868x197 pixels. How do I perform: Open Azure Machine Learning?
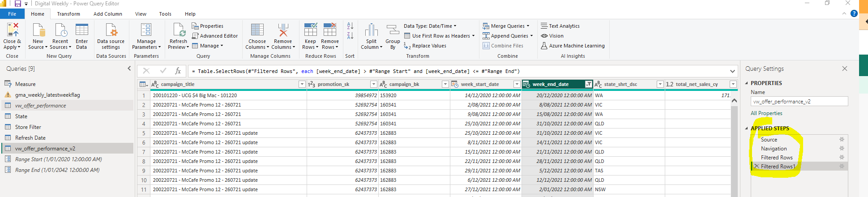tap(573, 46)
